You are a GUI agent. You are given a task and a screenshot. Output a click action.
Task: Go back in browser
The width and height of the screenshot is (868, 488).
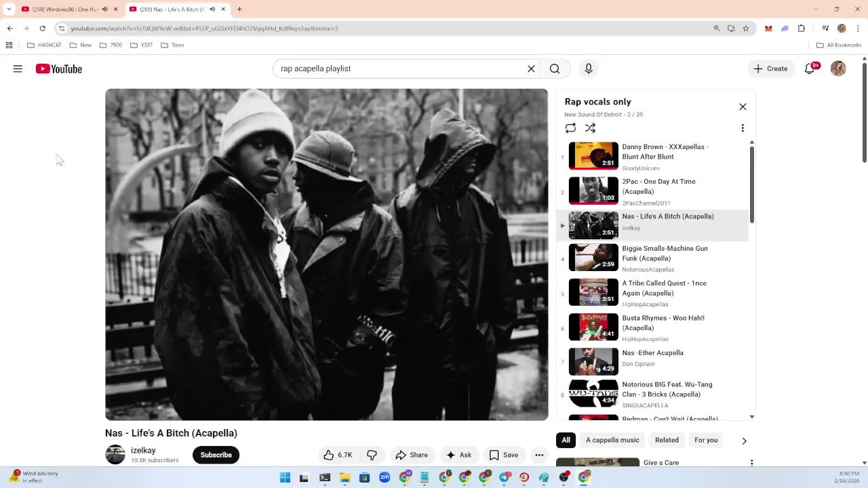tap(9, 28)
